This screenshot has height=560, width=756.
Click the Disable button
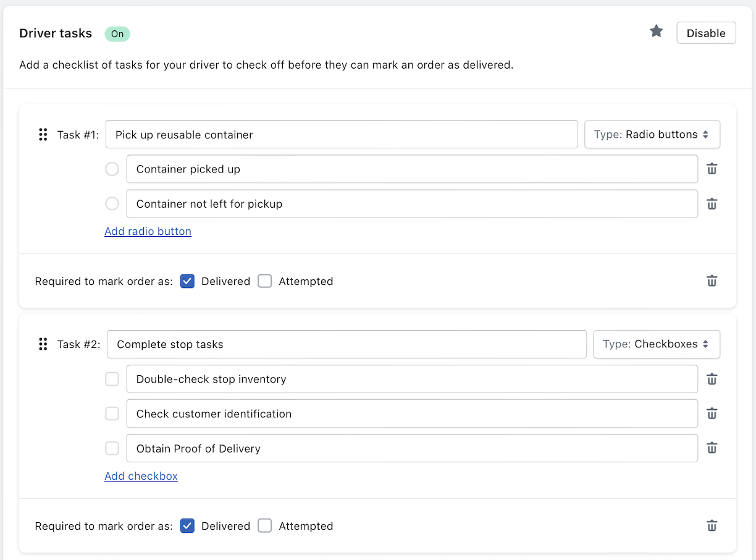pyautogui.click(x=706, y=33)
